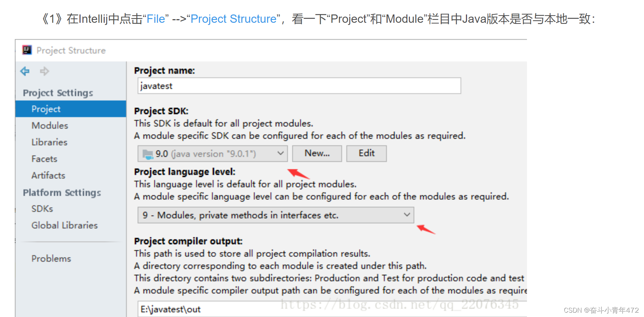Select Artifacts in Project Settings
Image resolution: width=644 pixels, height=317 pixels.
click(x=48, y=175)
